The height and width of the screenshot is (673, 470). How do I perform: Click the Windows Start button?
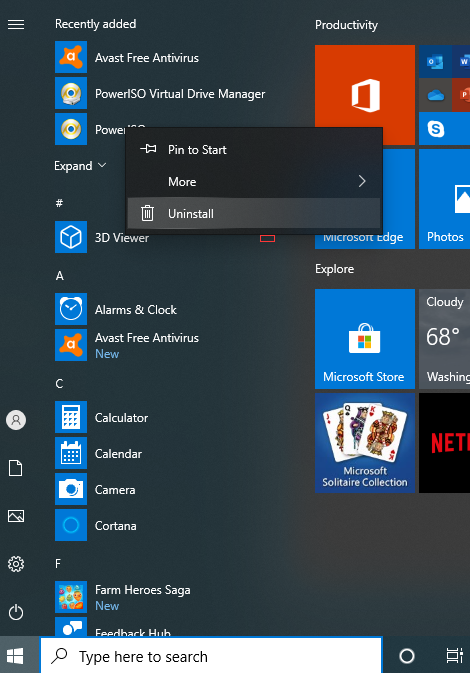click(15, 656)
